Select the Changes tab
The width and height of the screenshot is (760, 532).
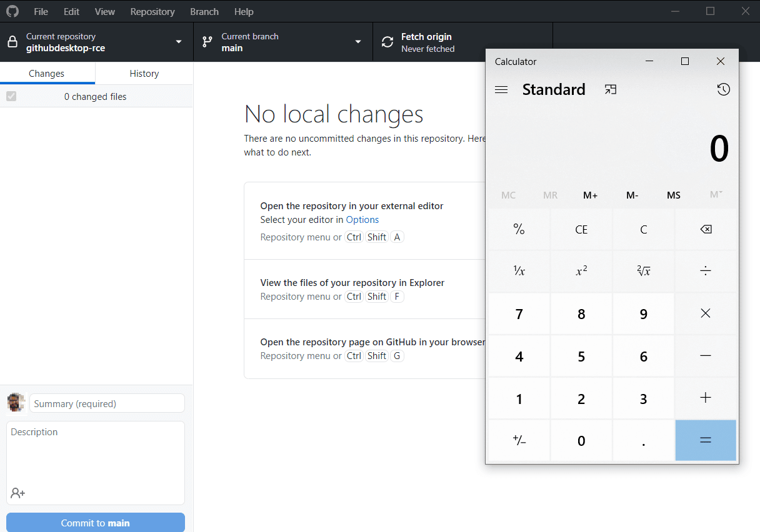pyautogui.click(x=47, y=73)
